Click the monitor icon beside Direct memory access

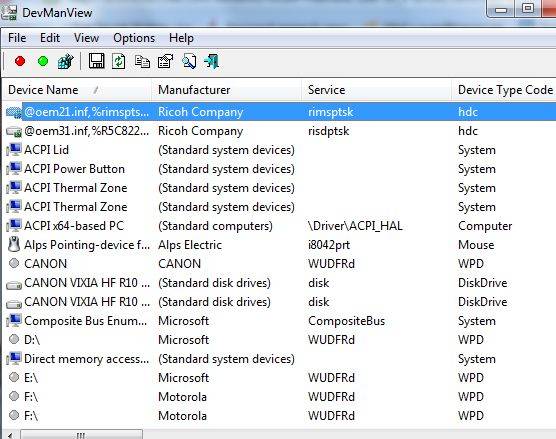point(14,359)
